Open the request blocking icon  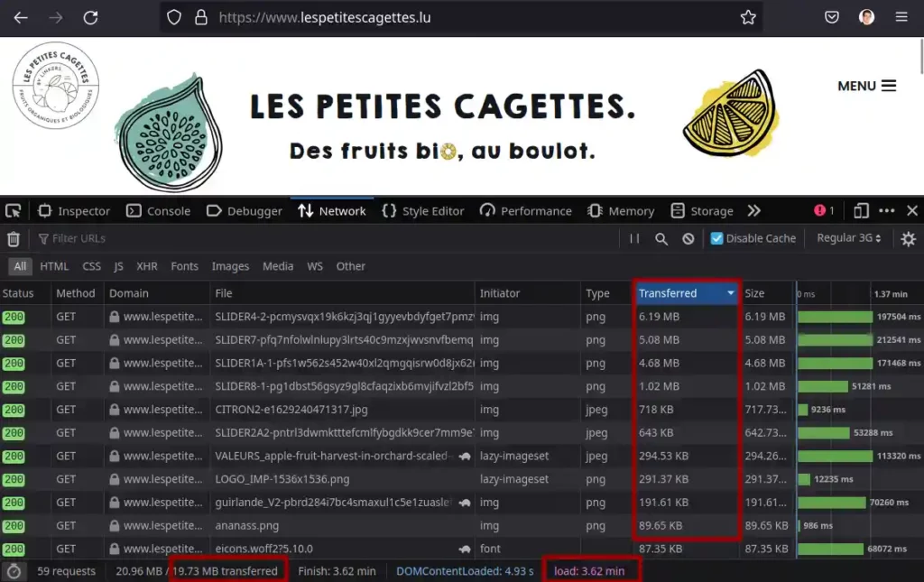click(688, 239)
